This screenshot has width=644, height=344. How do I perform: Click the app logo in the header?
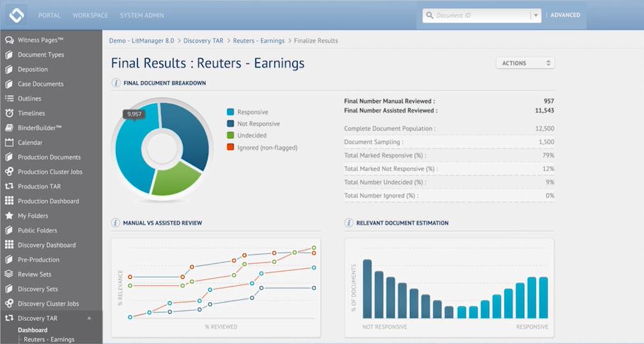point(17,15)
